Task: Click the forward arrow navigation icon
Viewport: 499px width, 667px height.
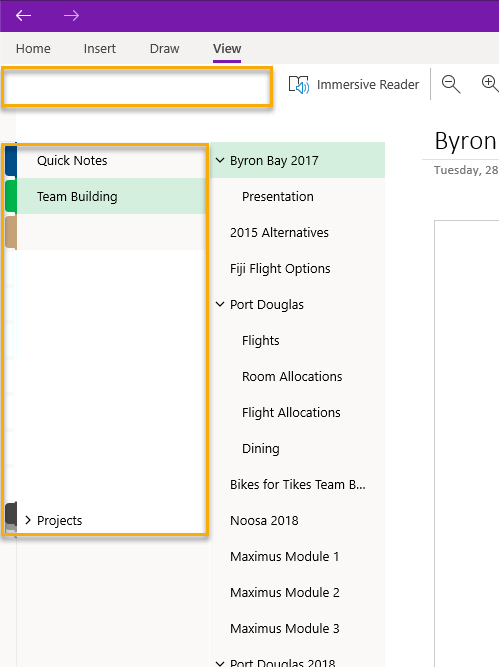Action: 71,16
